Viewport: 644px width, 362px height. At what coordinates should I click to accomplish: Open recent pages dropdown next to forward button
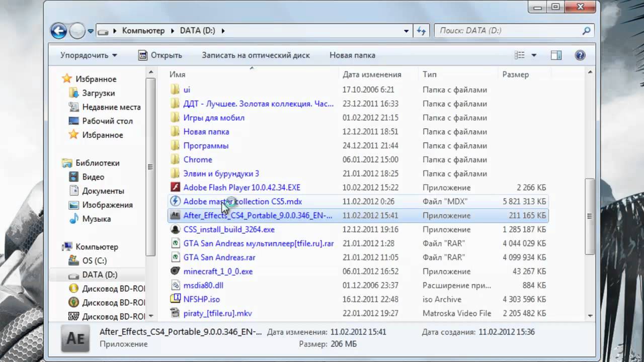91,31
